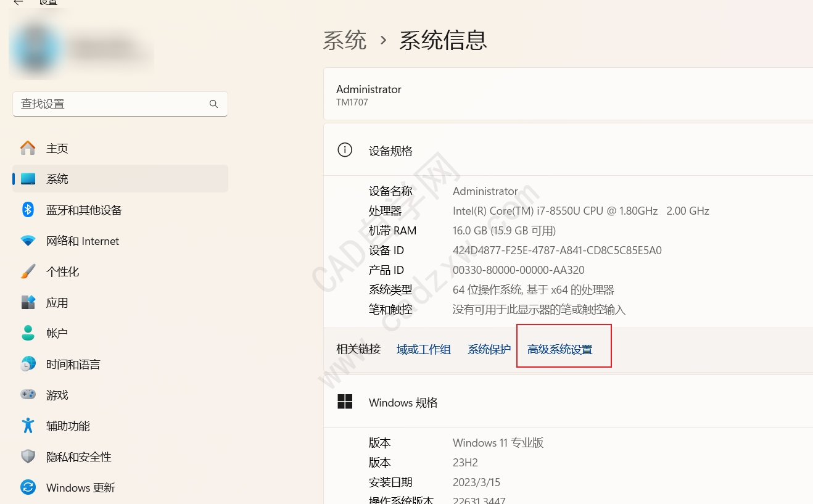Open Windows 更新 page
The image size is (813, 504).
(x=120, y=487)
